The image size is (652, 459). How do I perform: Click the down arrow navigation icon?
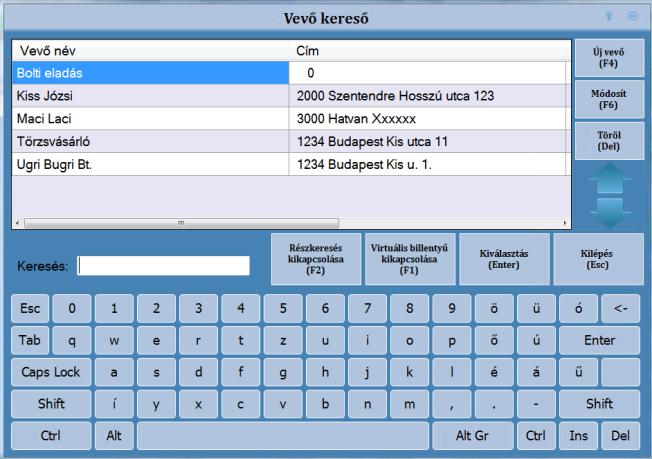click(610, 212)
